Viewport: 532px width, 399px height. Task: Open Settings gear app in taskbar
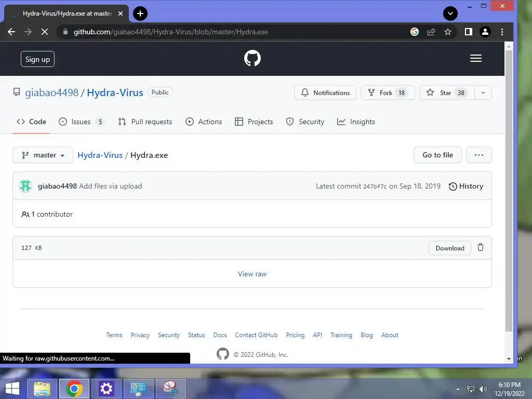(x=106, y=389)
